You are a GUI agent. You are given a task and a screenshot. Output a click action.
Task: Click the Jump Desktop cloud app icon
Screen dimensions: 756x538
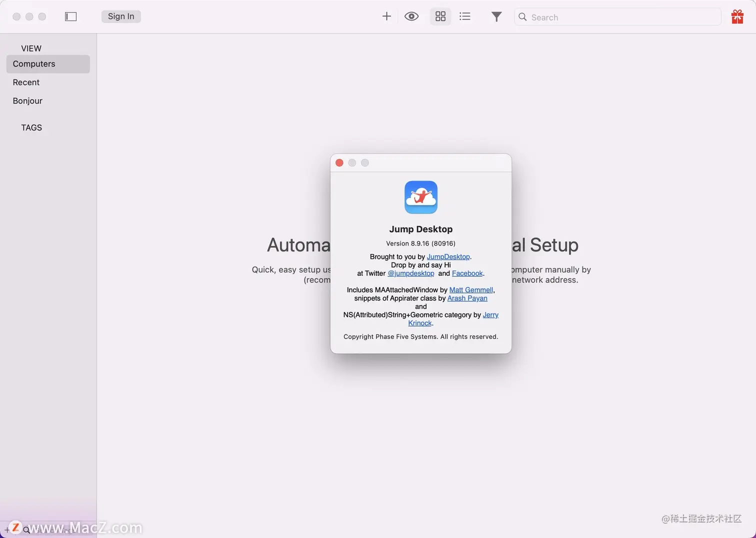(421, 197)
